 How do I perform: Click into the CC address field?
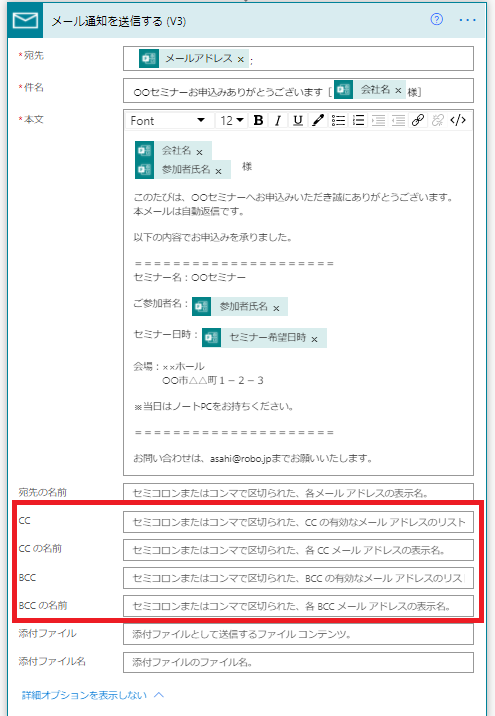298,522
